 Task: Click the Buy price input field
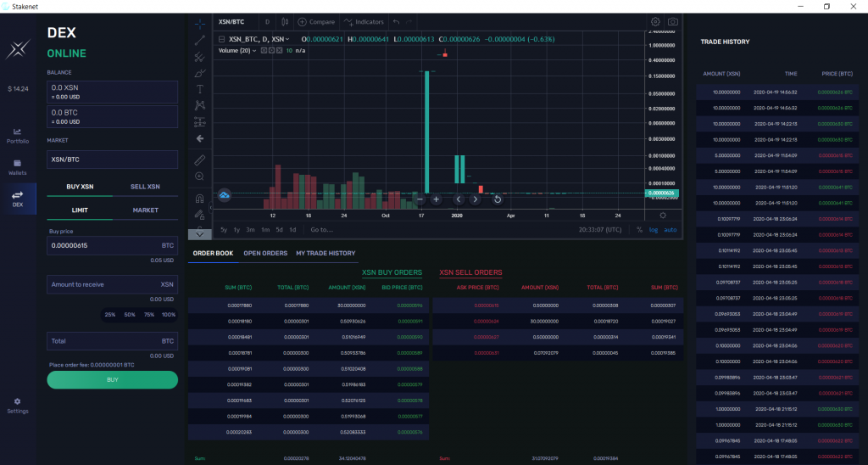(x=113, y=245)
